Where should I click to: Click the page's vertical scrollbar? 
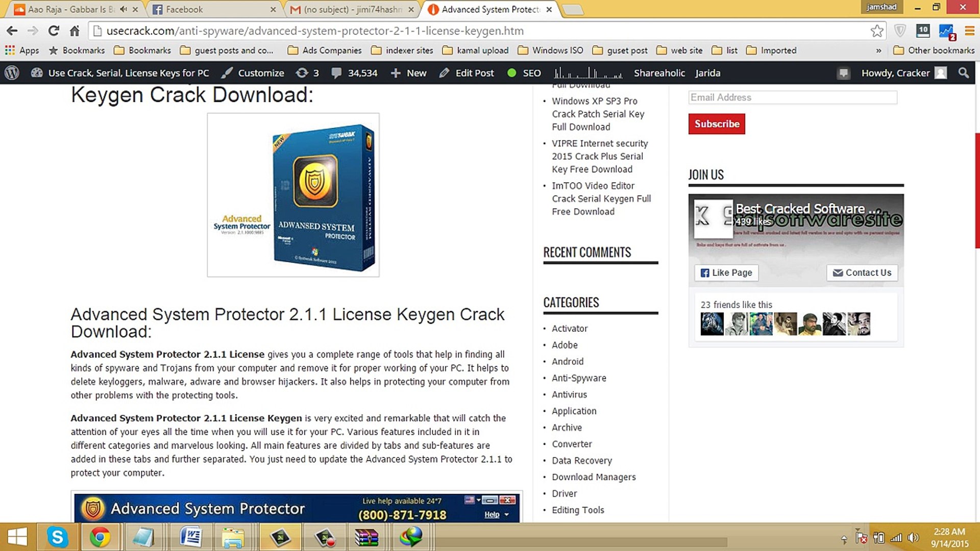click(x=977, y=190)
